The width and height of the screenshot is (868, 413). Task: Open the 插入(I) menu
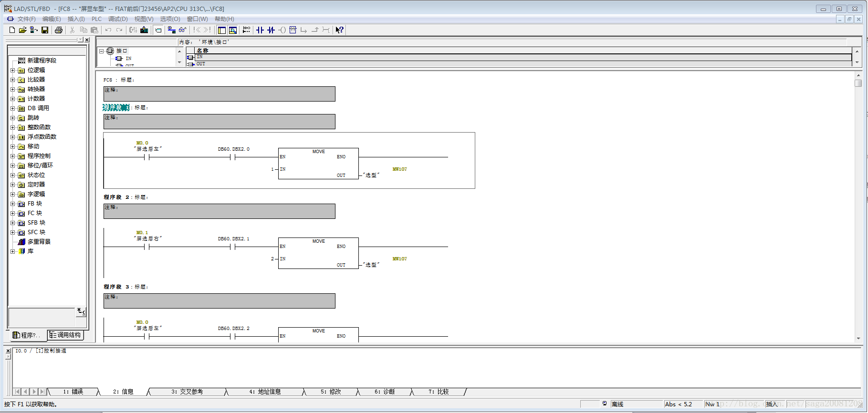pyautogui.click(x=76, y=19)
